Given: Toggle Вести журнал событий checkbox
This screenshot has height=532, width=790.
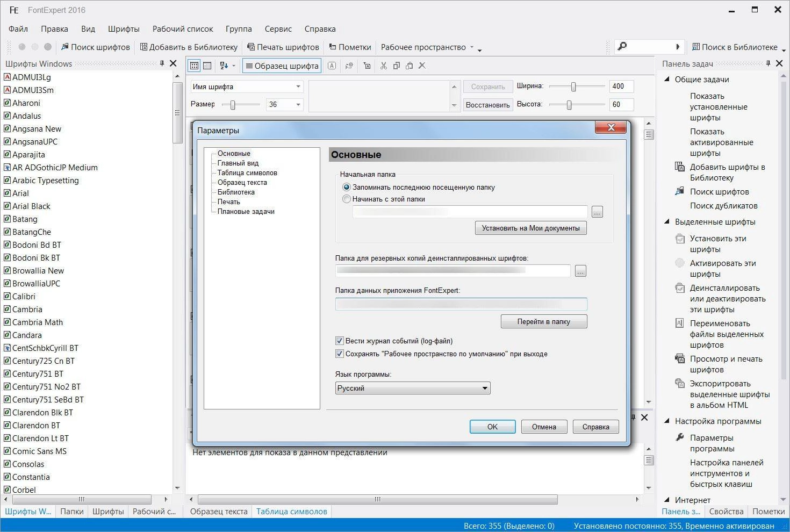Looking at the screenshot, I should pos(339,341).
